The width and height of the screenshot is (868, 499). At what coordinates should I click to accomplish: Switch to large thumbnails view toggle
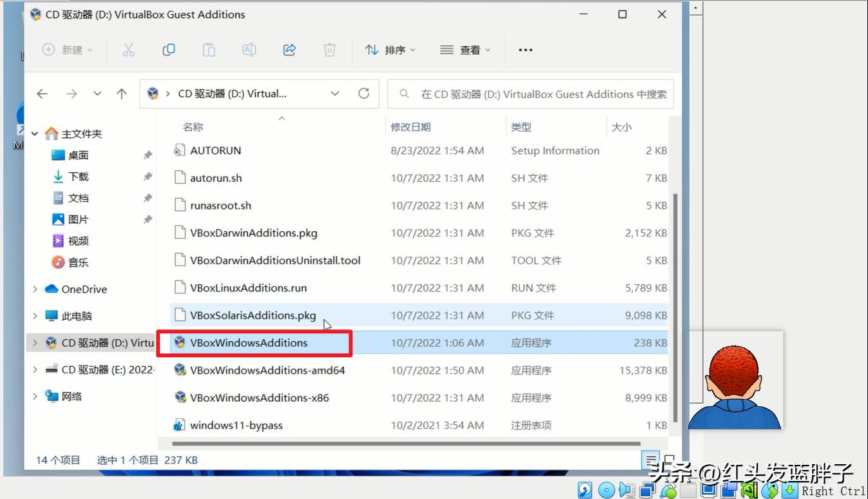click(670, 459)
